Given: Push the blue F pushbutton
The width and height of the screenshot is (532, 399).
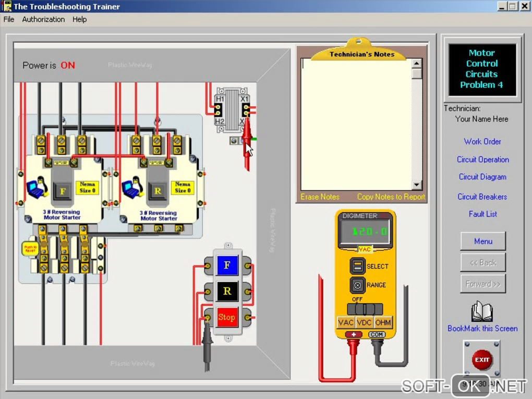Looking at the screenshot, I should (x=227, y=265).
